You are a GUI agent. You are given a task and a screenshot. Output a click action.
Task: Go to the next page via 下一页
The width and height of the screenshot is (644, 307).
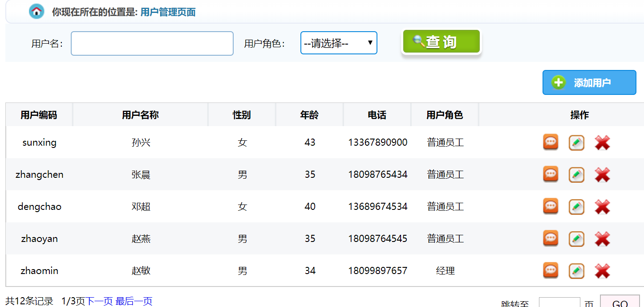(99, 301)
